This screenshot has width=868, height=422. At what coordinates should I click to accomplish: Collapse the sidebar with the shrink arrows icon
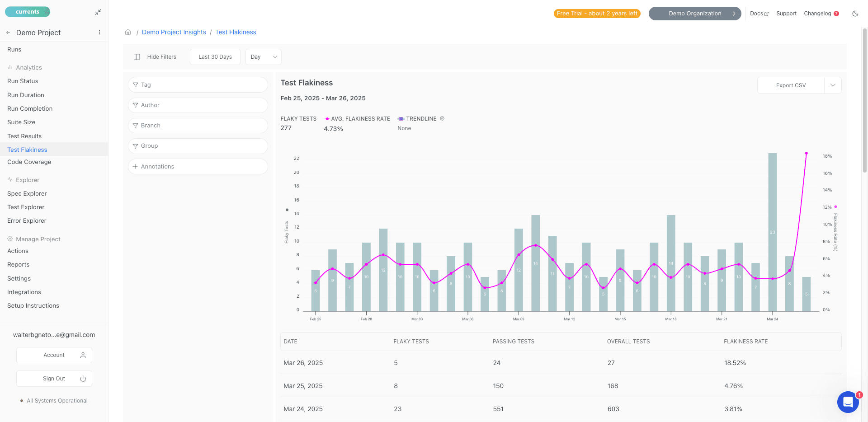pyautogui.click(x=98, y=13)
